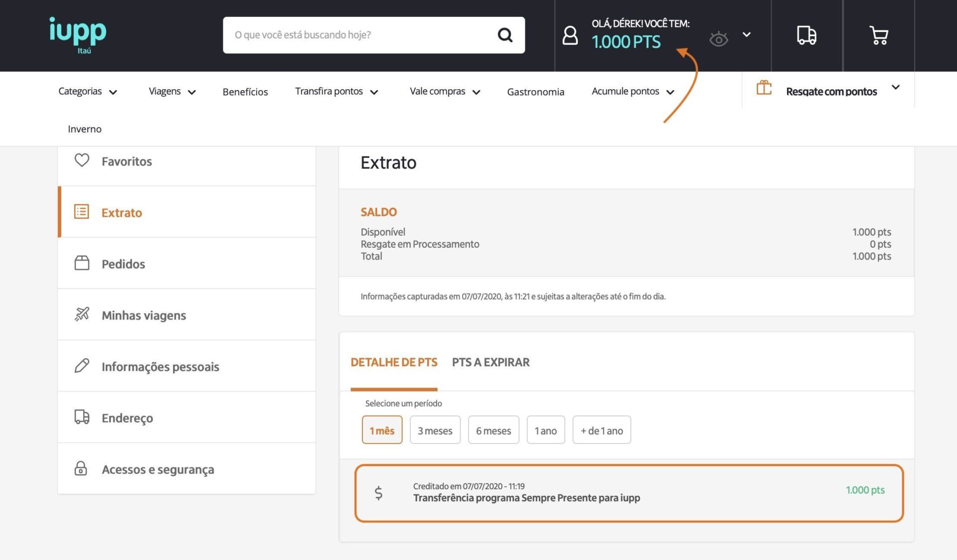This screenshot has height=560, width=957.
Task: Click the Extrato list icon in sidebar
Action: pos(81,211)
